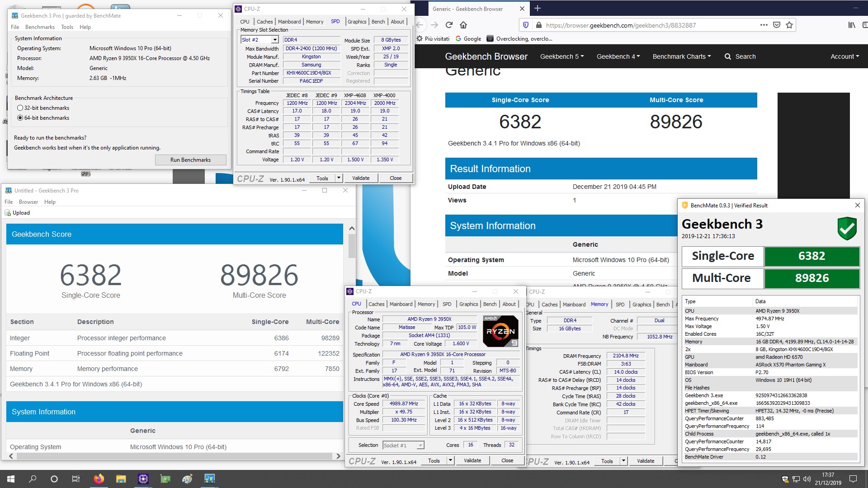868x488 pixels.
Task: Expand the Geekbench 5 nav menu
Action: click(562, 56)
